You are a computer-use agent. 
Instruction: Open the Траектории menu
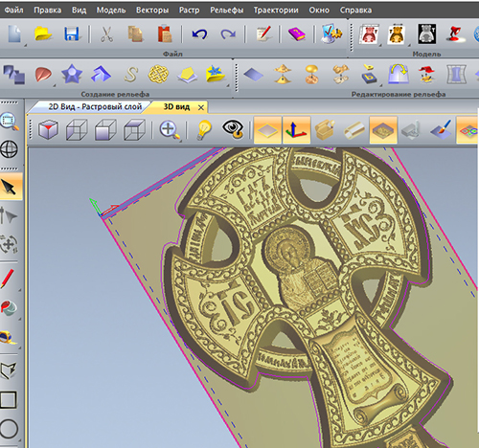pyautogui.click(x=276, y=11)
